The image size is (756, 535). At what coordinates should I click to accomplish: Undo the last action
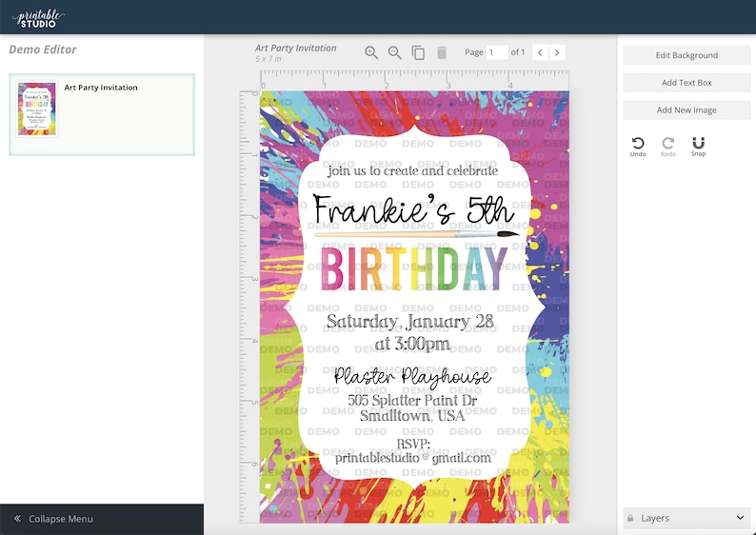click(638, 147)
